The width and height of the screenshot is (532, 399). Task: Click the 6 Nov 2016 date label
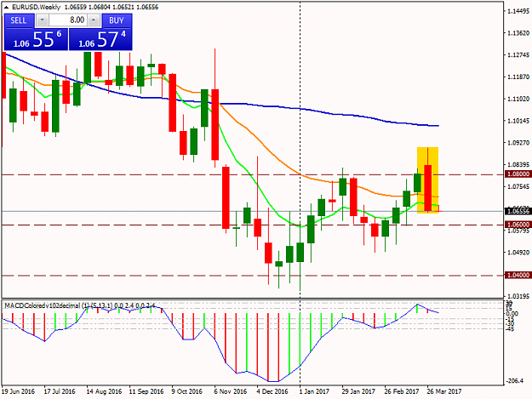(231, 391)
